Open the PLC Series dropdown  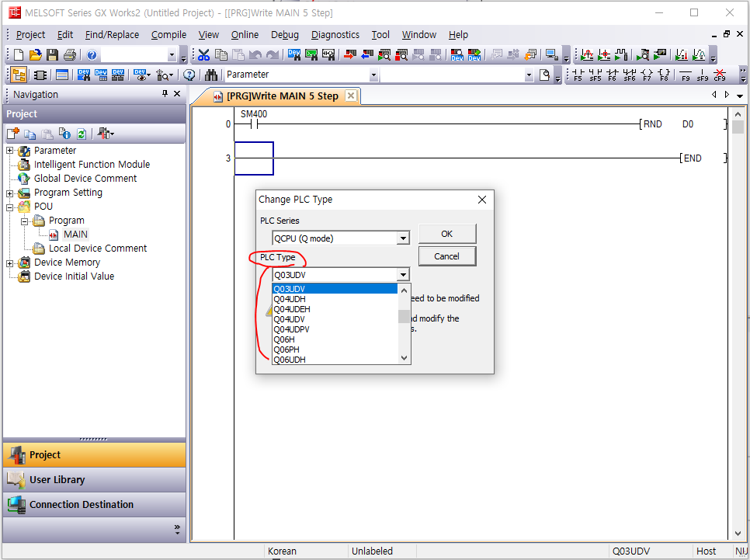coord(403,238)
